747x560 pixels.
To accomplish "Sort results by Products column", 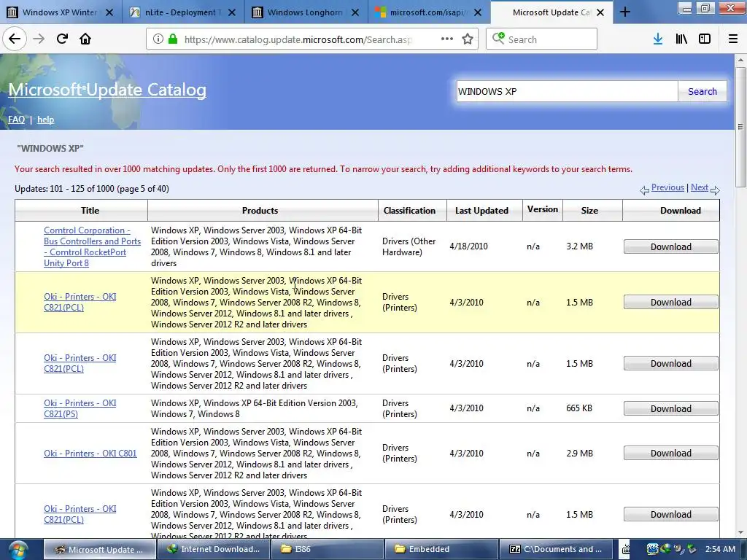I will coord(260,211).
